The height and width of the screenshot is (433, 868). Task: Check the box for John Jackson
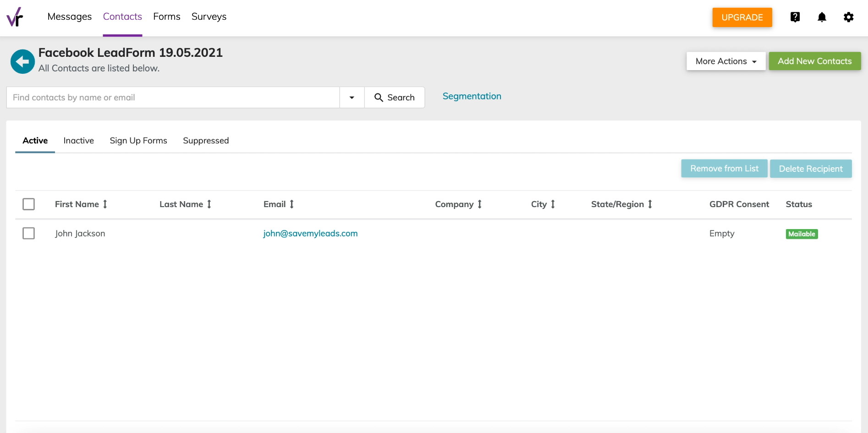point(28,234)
